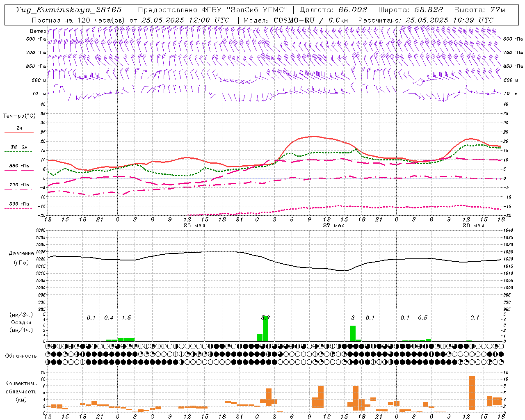Click the (мм/1ч.) unit label
Viewport: 525px width, 420px height.
point(21,330)
